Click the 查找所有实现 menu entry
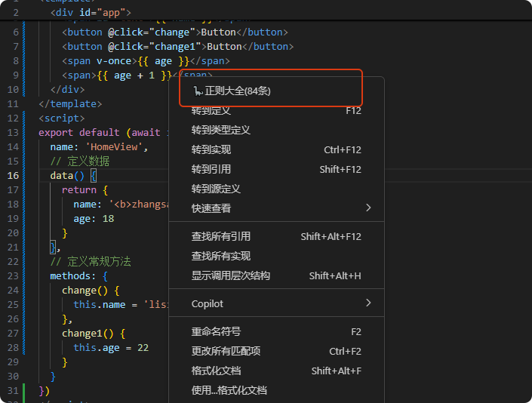This screenshot has width=532, height=403. [220, 256]
